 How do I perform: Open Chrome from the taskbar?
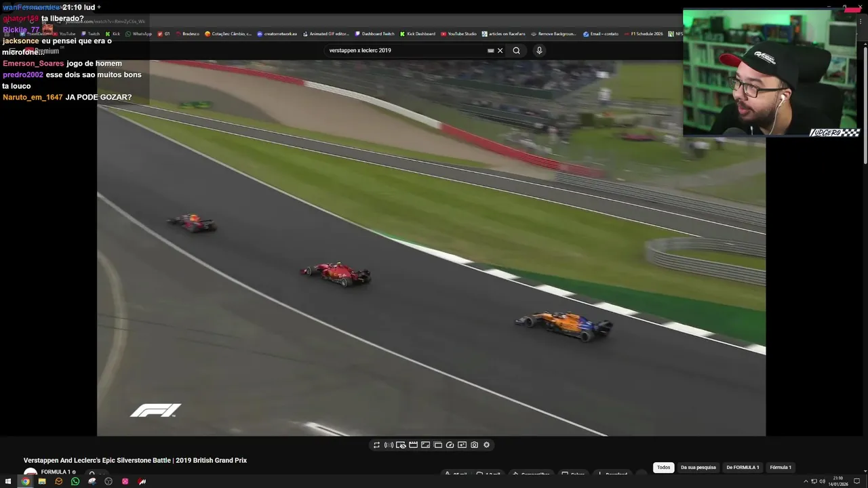(25, 481)
